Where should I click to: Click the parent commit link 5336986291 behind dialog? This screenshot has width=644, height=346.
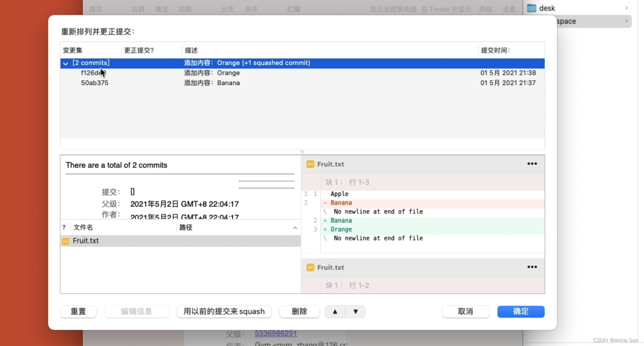(276, 333)
